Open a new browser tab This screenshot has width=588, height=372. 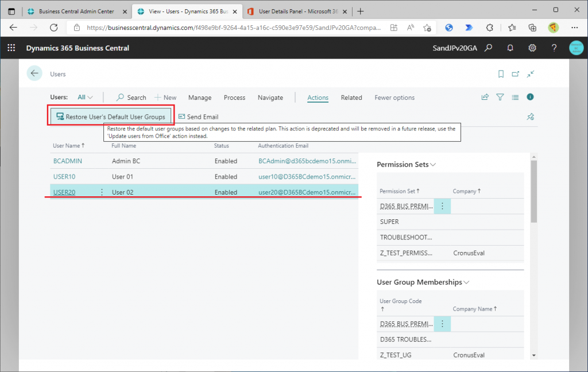[361, 11]
